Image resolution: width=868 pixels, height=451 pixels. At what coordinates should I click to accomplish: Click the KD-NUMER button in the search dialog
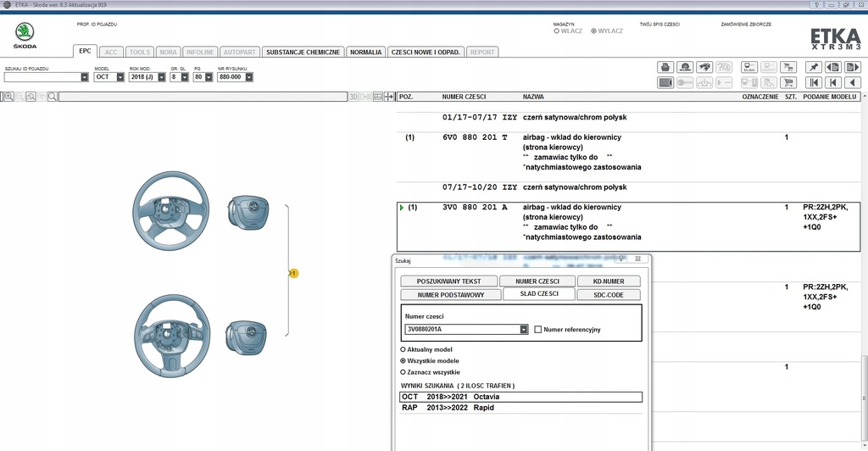(608, 281)
